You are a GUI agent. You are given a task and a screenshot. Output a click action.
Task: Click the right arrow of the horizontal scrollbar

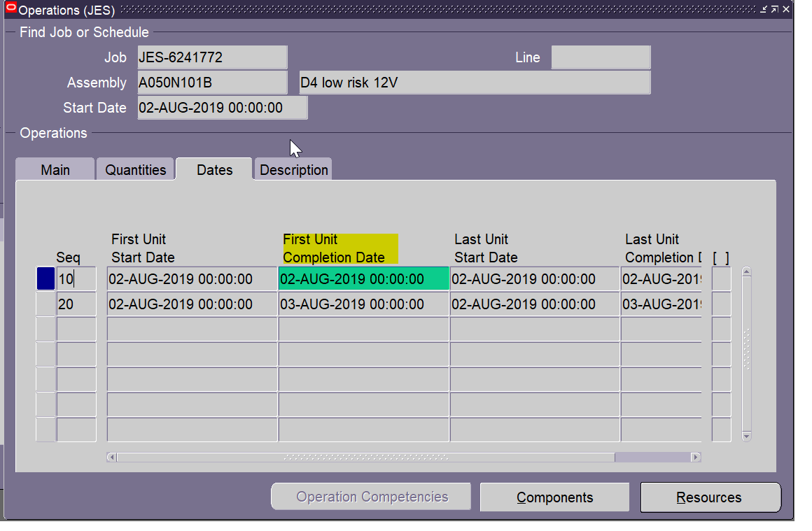coord(696,456)
